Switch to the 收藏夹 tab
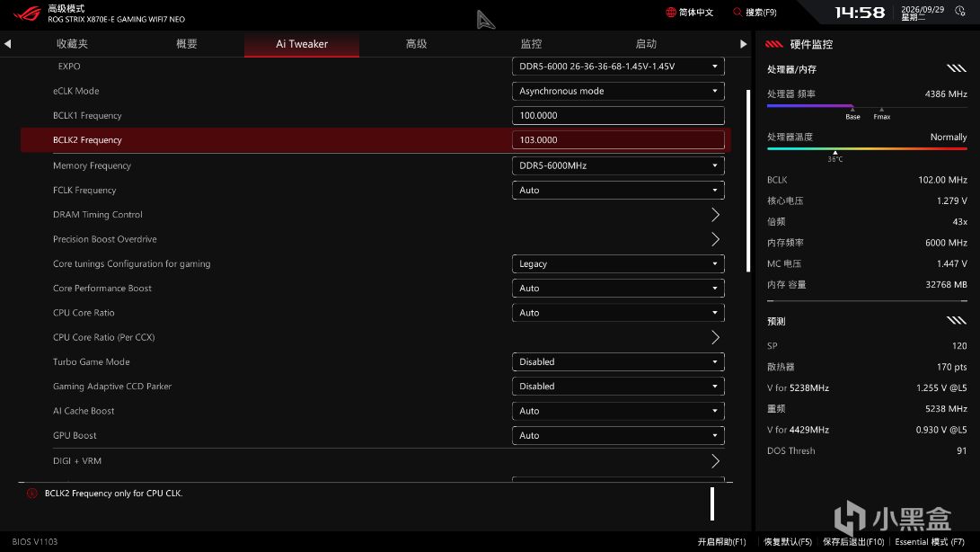 (72, 44)
